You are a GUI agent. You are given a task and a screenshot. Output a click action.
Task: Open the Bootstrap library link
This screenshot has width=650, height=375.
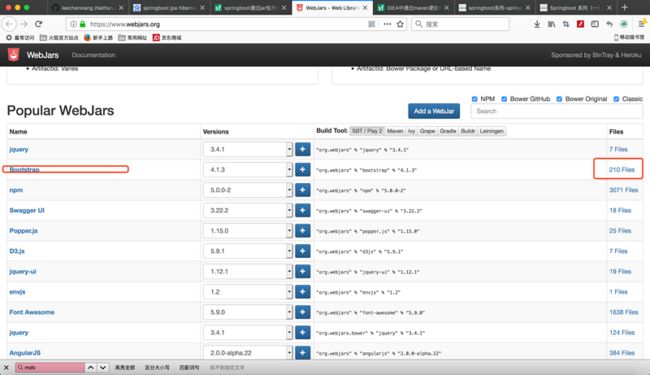[24, 169]
